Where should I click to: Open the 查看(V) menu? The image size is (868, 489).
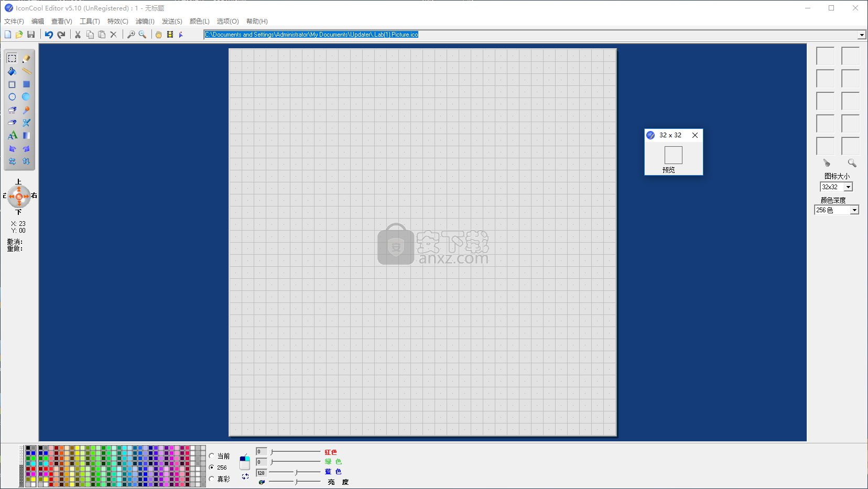click(x=62, y=21)
